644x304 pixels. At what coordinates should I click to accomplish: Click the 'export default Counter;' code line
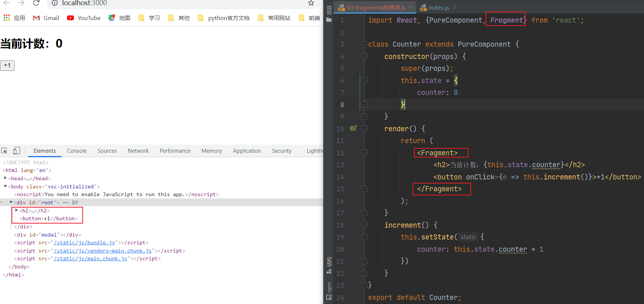415,297
